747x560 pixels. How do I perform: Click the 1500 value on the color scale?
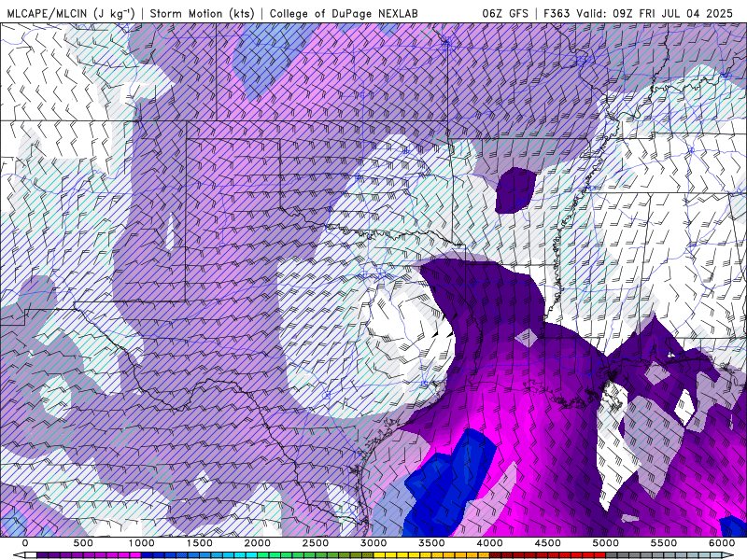199,543
